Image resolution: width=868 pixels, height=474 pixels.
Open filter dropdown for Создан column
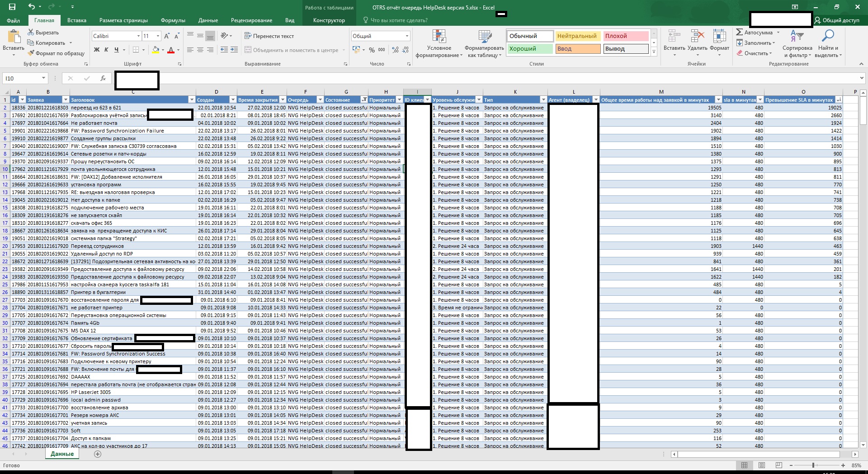233,100
